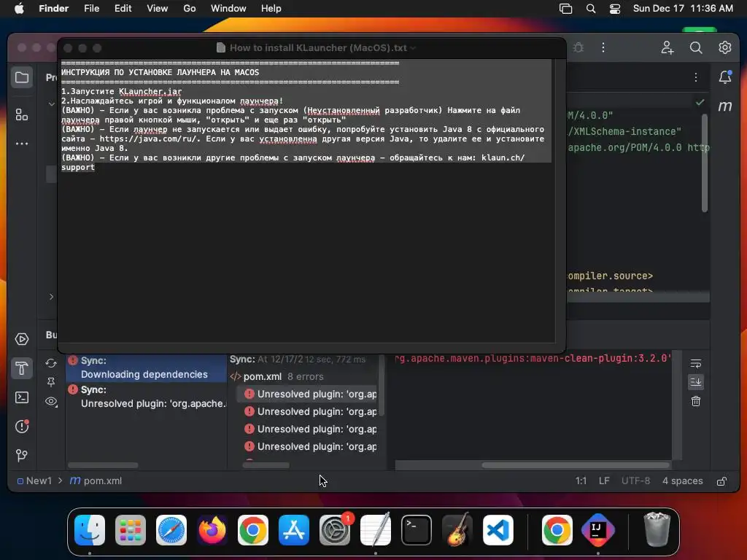Expand the collapsed project tree chevron
Image resolution: width=747 pixels, height=560 pixels.
tap(52, 297)
